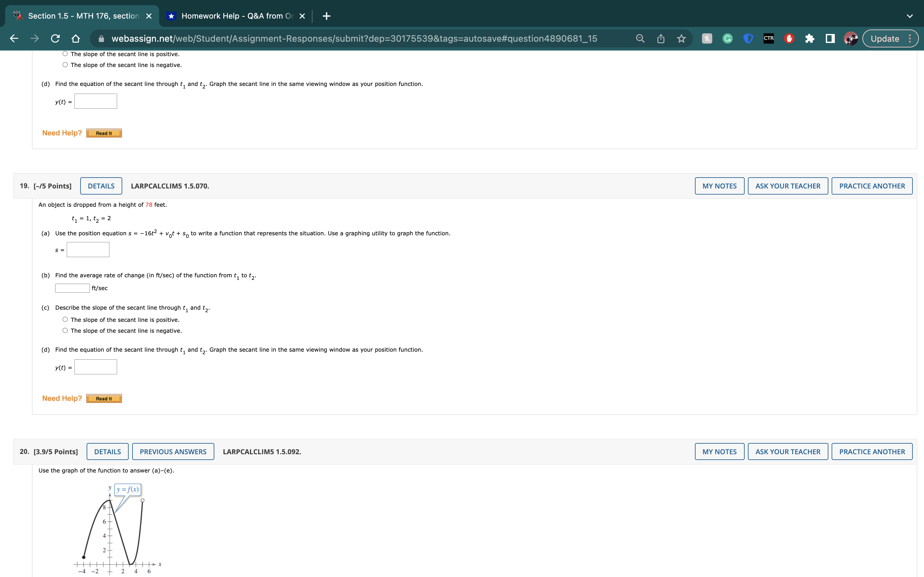Open the profile avatar menu
Image resolution: width=924 pixels, height=577 pixels.
coord(851,38)
